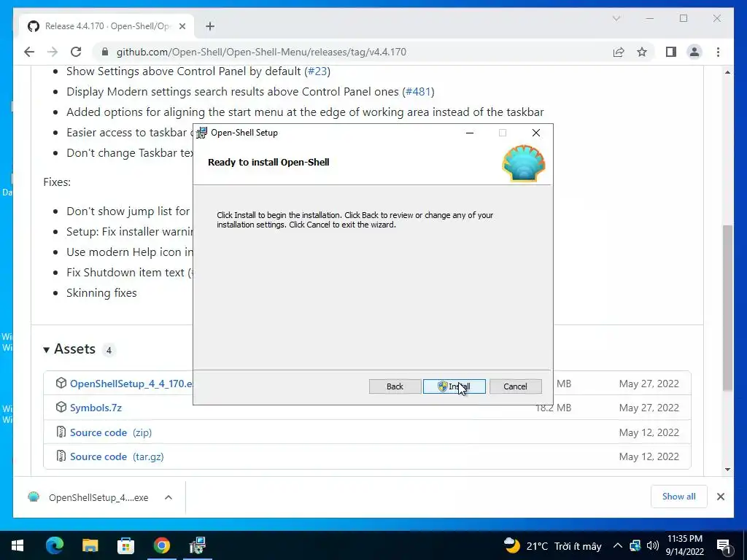This screenshot has height=560, width=747.
Task: Open Chrome profile avatar menu
Action: [x=694, y=52]
